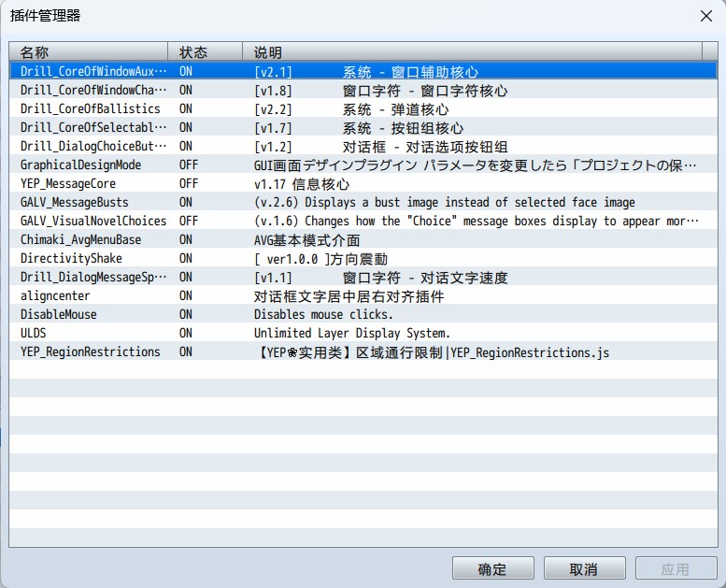Select the GALV_VisualNovelChoices plugin
This screenshot has height=588, width=726.
pyautogui.click(x=363, y=221)
